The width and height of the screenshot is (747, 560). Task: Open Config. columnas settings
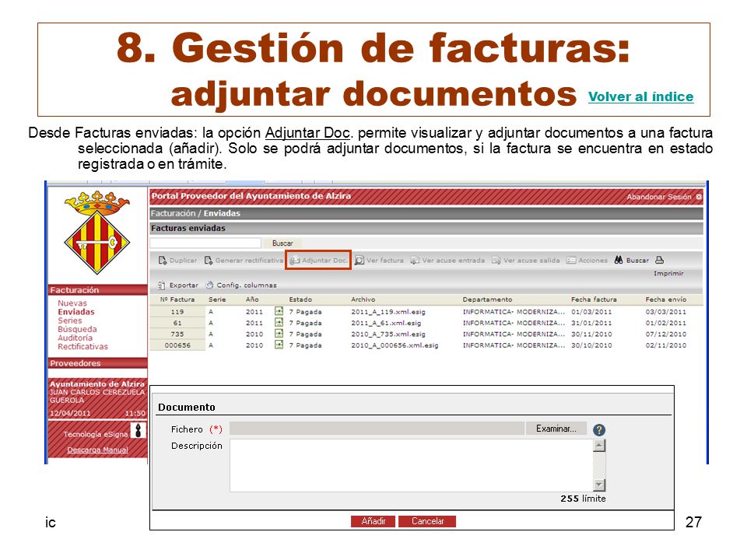pyautogui.click(x=241, y=285)
